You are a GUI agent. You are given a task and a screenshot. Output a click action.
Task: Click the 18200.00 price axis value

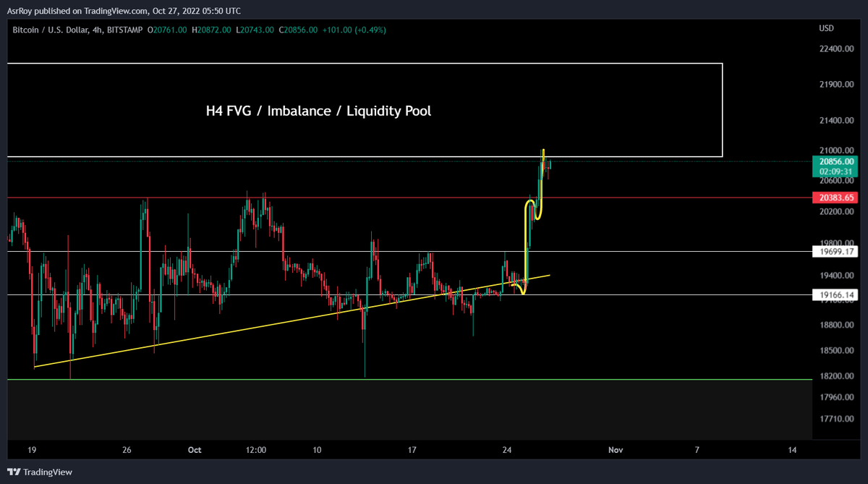tap(836, 376)
